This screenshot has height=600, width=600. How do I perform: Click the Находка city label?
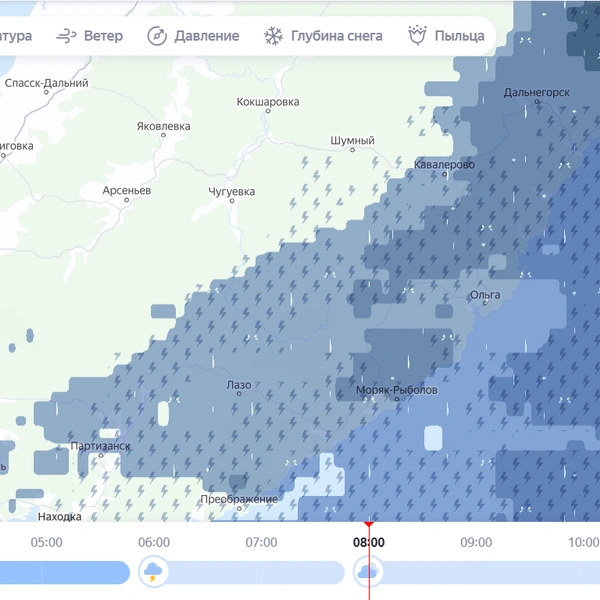click(59, 517)
